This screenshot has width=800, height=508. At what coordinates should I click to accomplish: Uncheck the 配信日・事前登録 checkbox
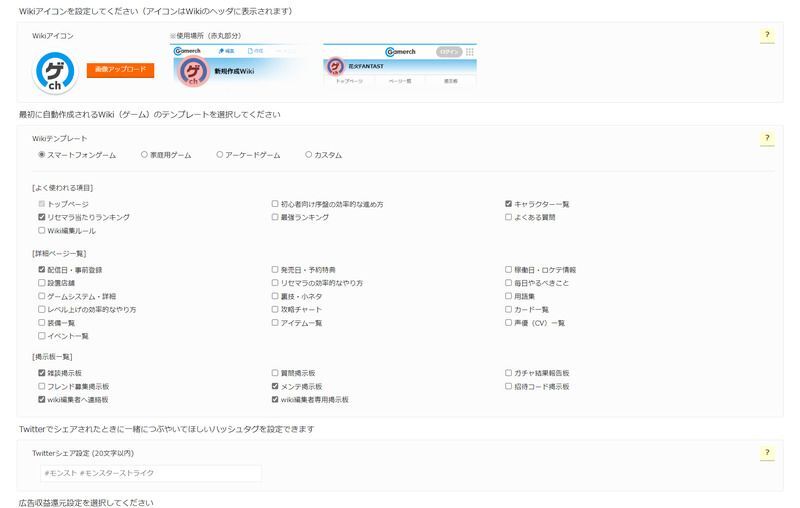[x=42, y=270]
